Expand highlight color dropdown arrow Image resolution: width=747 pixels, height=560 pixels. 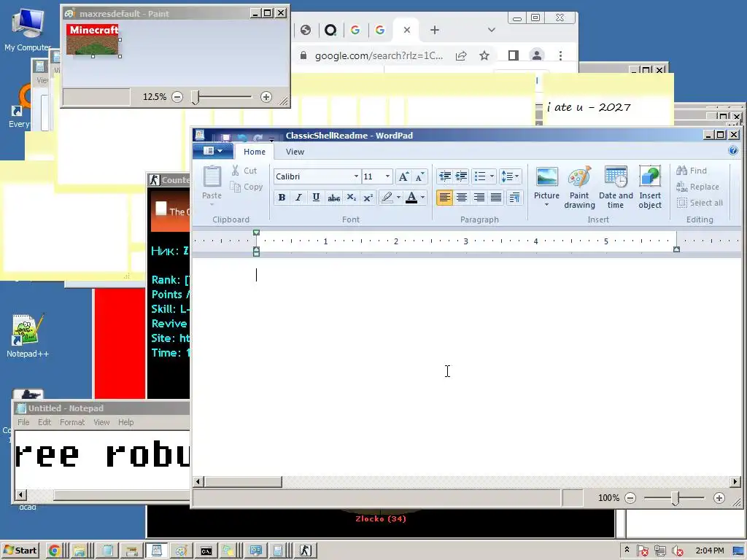pyautogui.click(x=398, y=198)
